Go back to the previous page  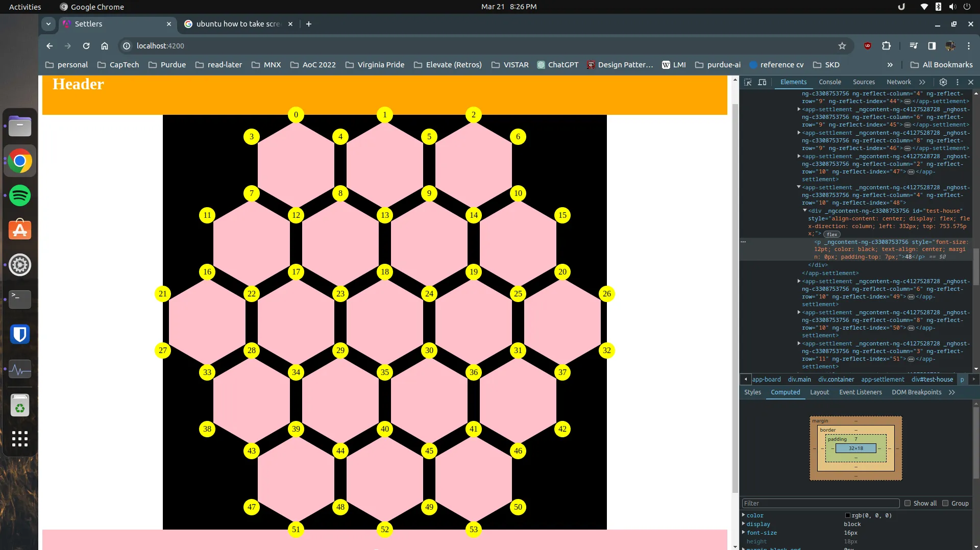50,46
